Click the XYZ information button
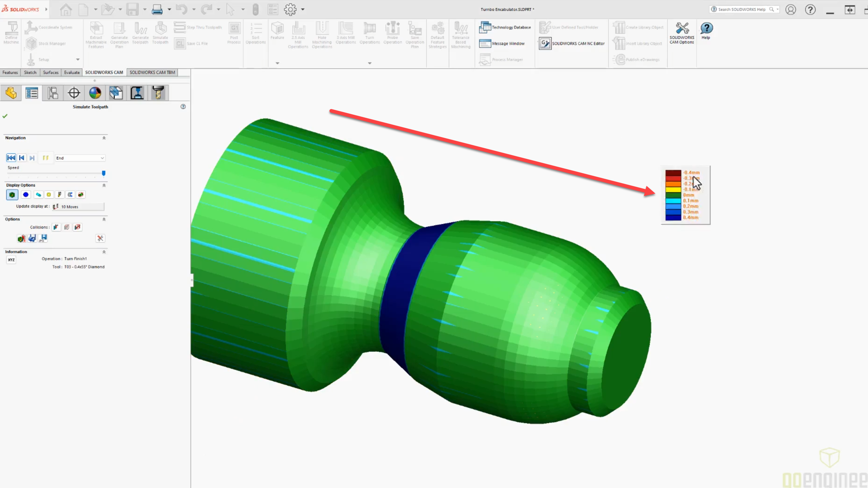868x488 pixels. [11, 260]
